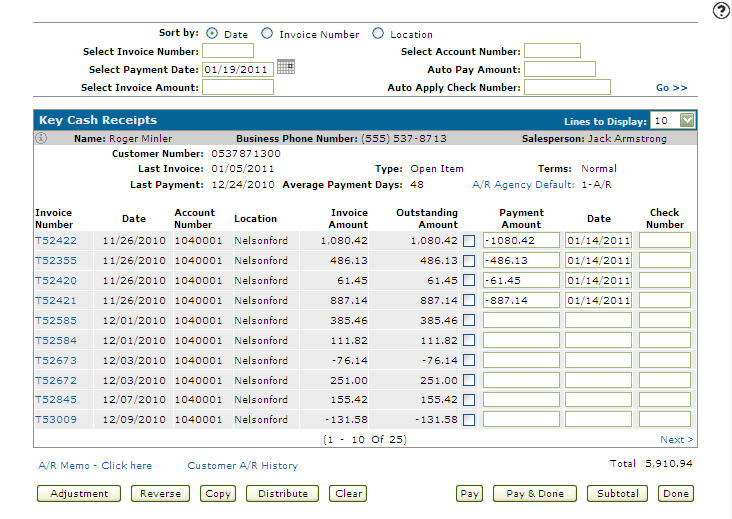Sort by Invoice Number radio option
The width and height of the screenshot is (732, 519).
coord(267,34)
